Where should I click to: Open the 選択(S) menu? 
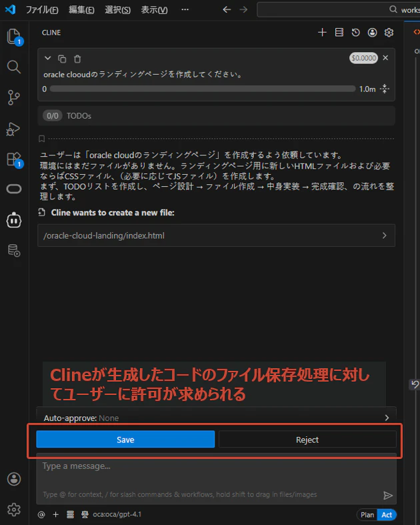pos(117,10)
